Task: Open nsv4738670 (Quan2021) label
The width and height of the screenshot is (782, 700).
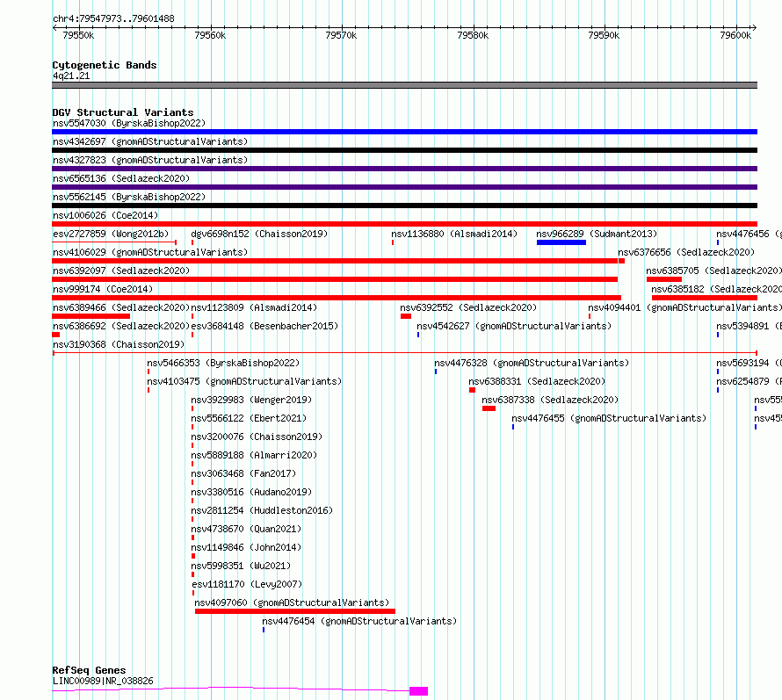Action: [x=246, y=529]
